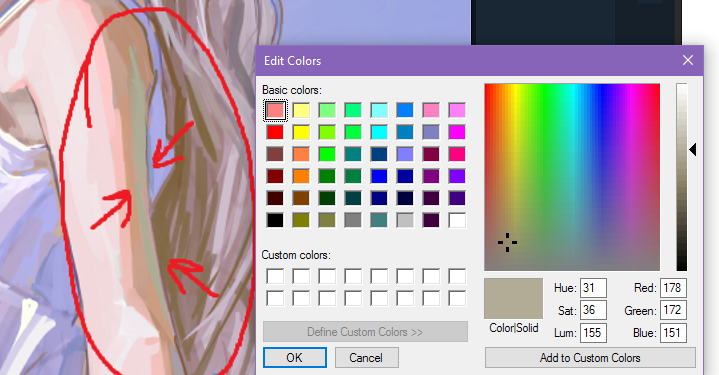Click into the Sat value field
719x375 pixels.
(x=593, y=310)
